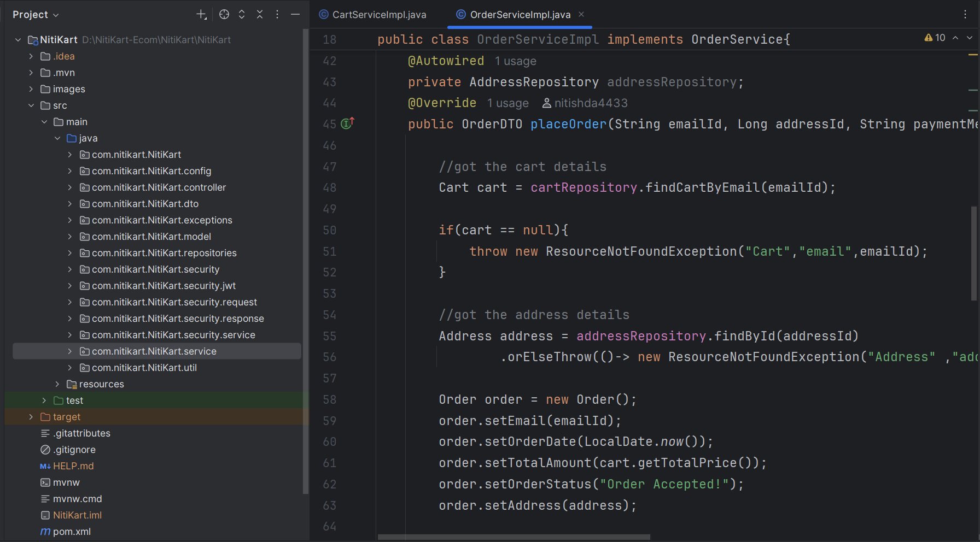Viewport: 980px width, 542px height.
Task: Jump to the previous highlighted problem arrow
Action: [955, 38]
